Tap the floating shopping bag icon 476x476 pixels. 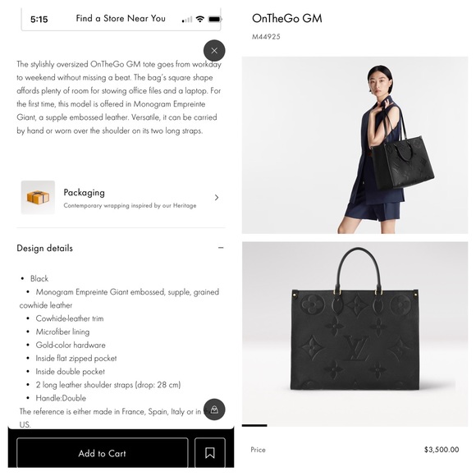[x=214, y=410]
